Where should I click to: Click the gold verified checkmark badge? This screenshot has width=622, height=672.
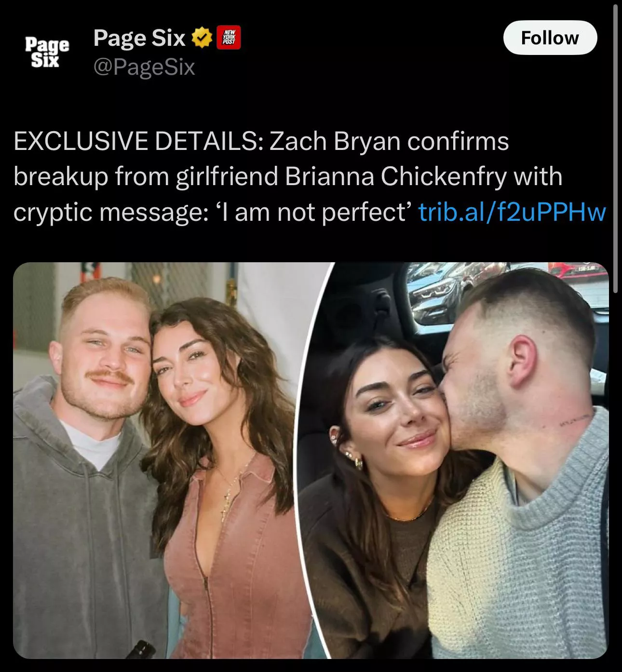tap(202, 38)
